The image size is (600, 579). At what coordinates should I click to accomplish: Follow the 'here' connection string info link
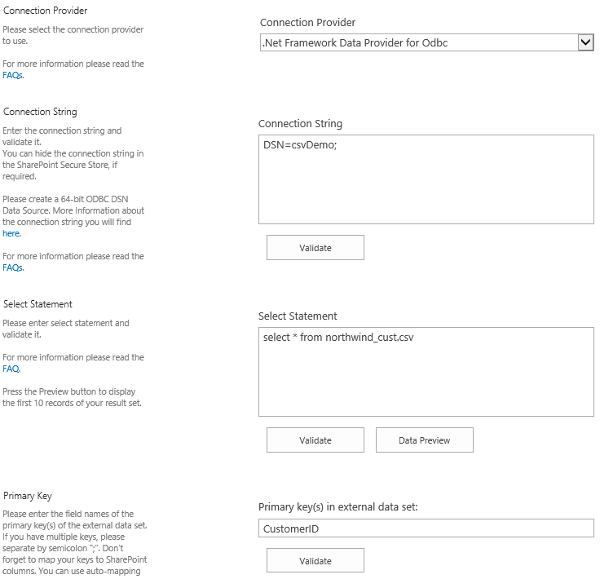(x=11, y=233)
